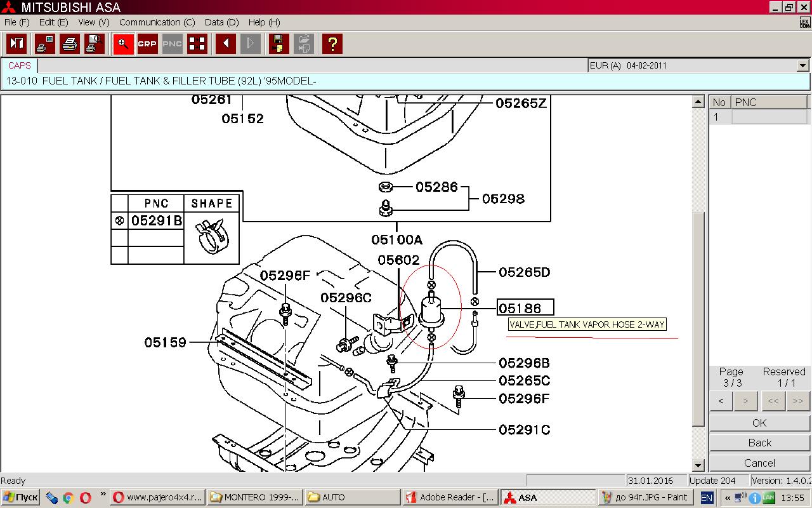The width and height of the screenshot is (812, 508).
Task: Click the exit door toolbar icon
Action: 16,44
